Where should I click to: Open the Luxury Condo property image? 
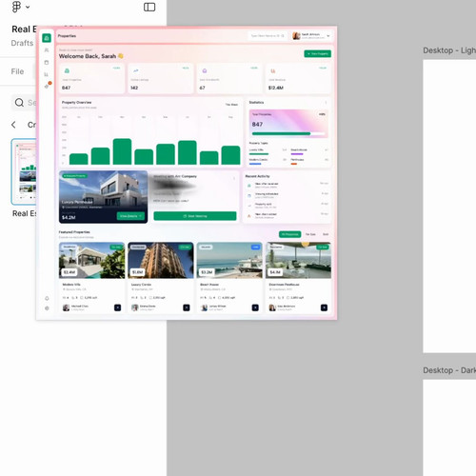pos(161,260)
